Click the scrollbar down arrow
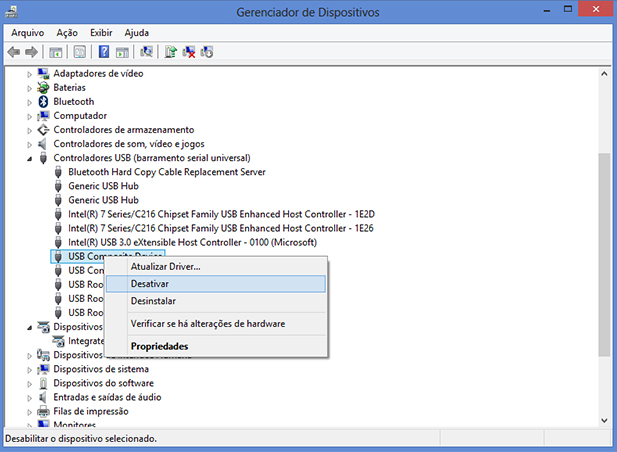This screenshot has height=452, width=617. pos(604,421)
